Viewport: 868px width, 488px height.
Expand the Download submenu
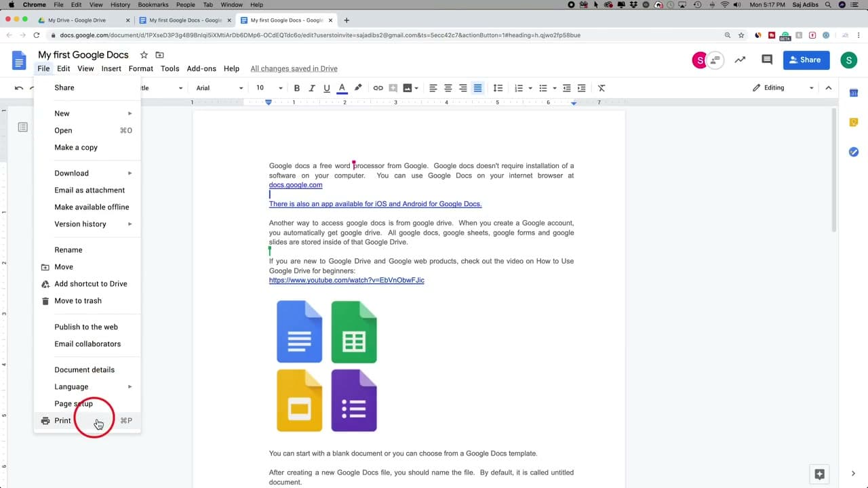[87, 173]
